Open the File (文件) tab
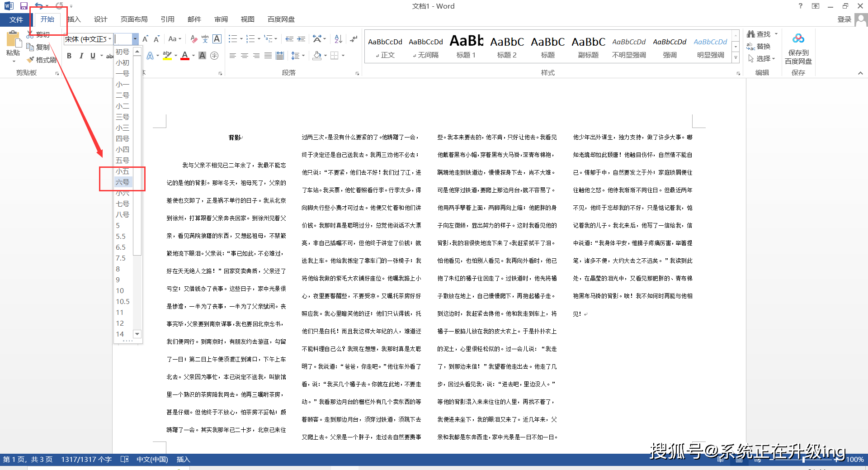Image resolution: width=868 pixels, height=470 pixels. 16,19
